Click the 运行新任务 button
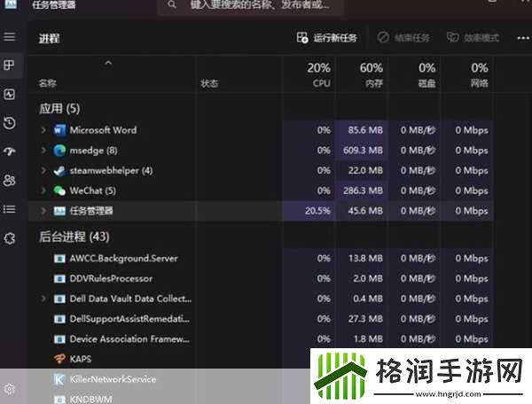 tap(327, 38)
